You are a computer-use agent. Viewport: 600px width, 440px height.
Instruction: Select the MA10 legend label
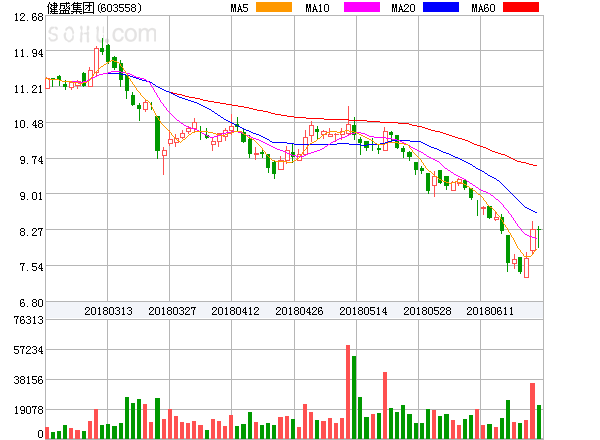318,8
